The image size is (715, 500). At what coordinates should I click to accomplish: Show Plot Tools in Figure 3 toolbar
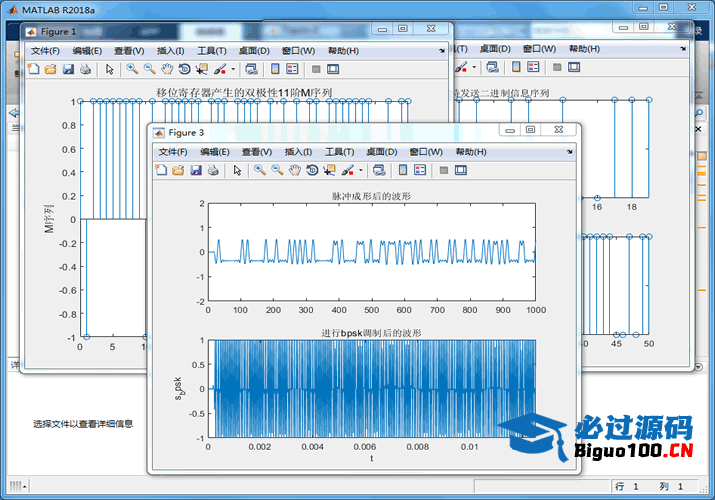(461, 170)
